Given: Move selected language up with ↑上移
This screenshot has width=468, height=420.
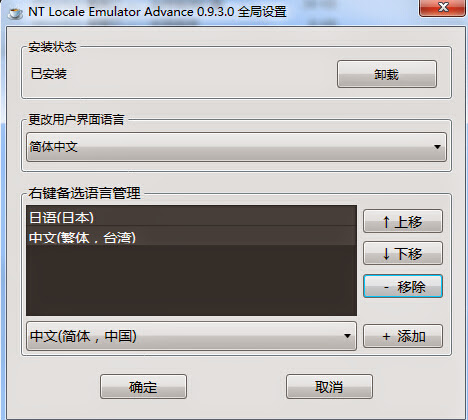Looking at the screenshot, I should [403, 221].
